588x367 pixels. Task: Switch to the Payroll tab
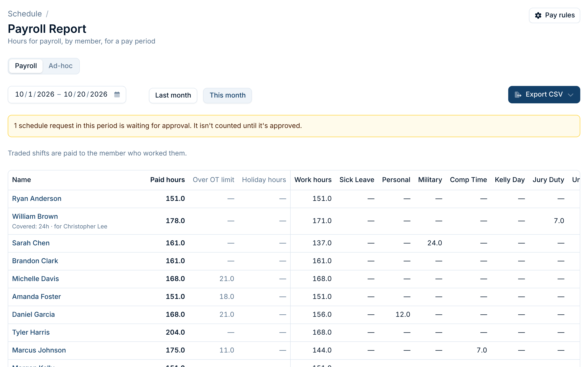tap(26, 66)
